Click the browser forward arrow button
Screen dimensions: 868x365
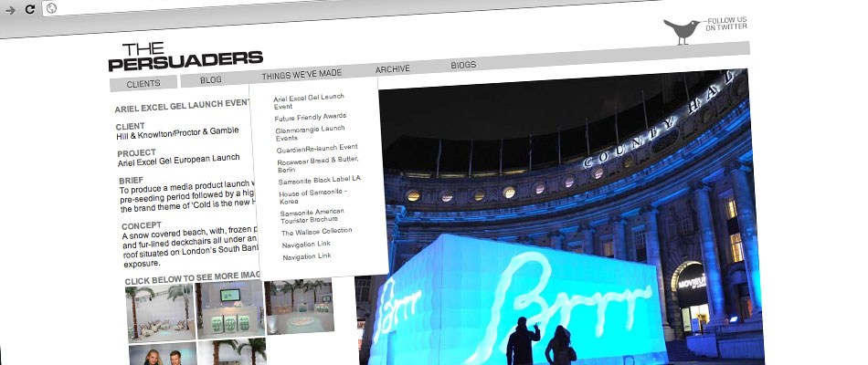coord(10,8)
